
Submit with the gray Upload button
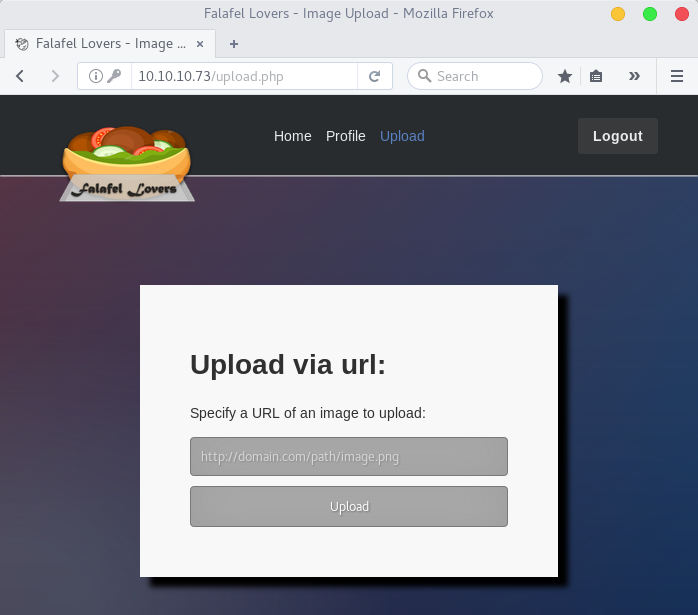(349, 506)
